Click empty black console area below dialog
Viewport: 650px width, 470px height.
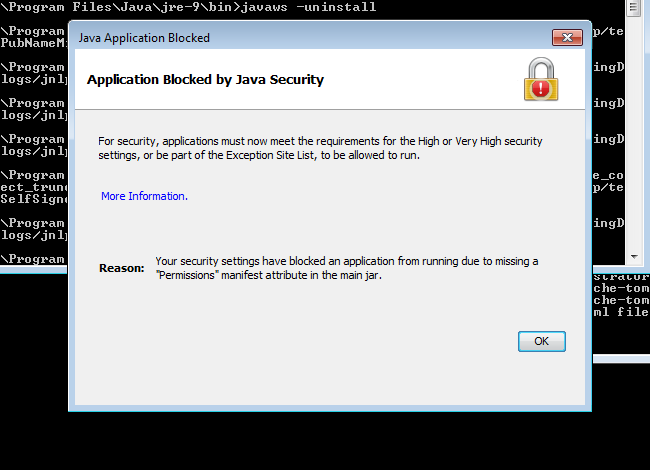(x=300, y=440)
